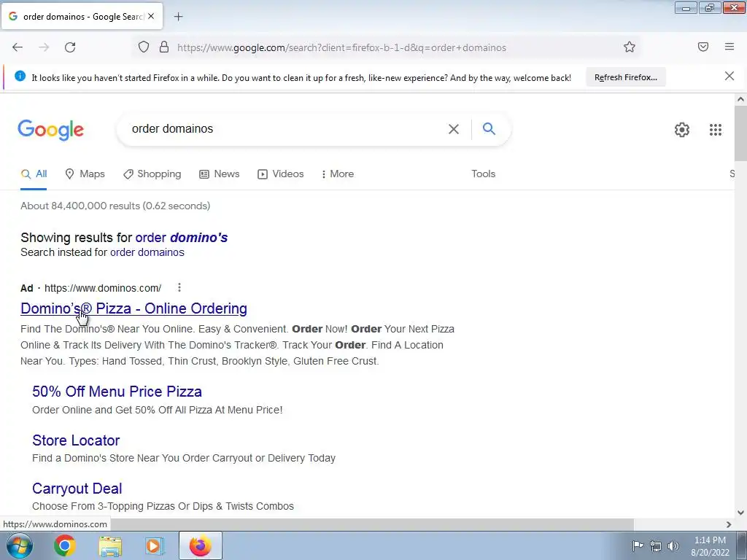View site security padlock info
Image resolution: width=747 pixels, height=560 pixels.
click(x=164, y=47)
